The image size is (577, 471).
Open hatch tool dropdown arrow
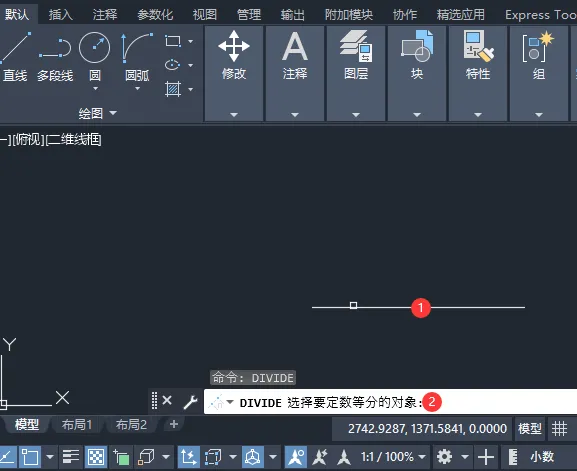pos(190,89)
